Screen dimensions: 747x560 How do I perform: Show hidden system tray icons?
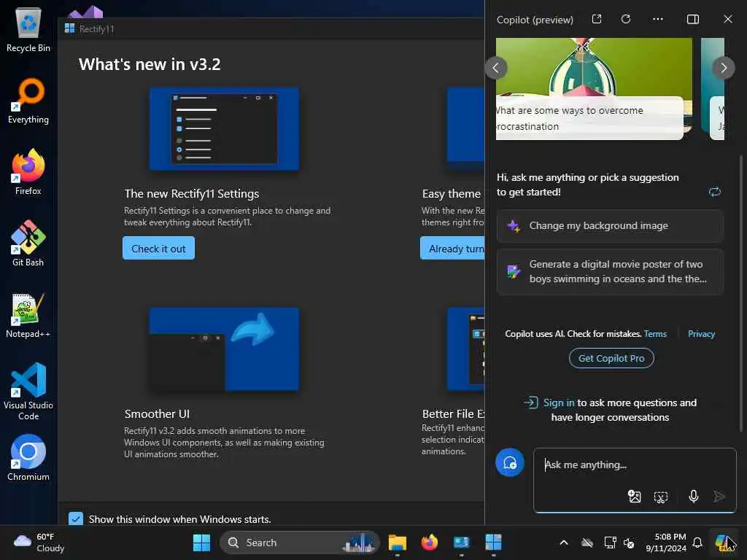click(564, 542)
